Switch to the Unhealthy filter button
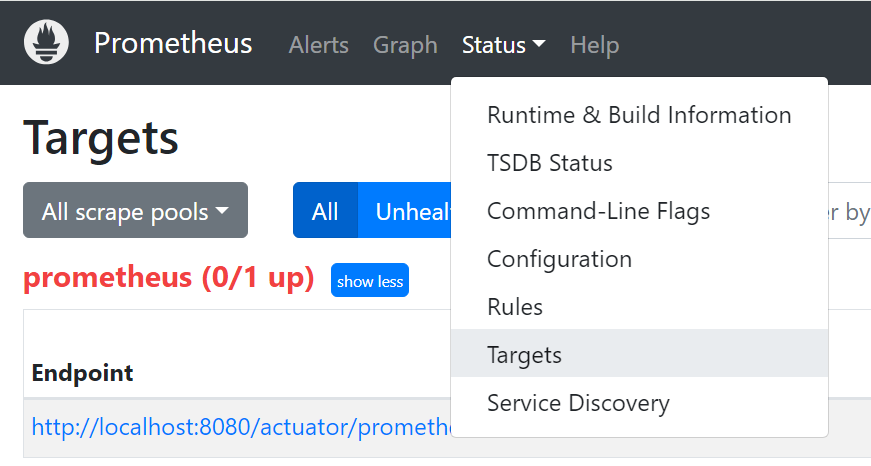 (405, 210)
